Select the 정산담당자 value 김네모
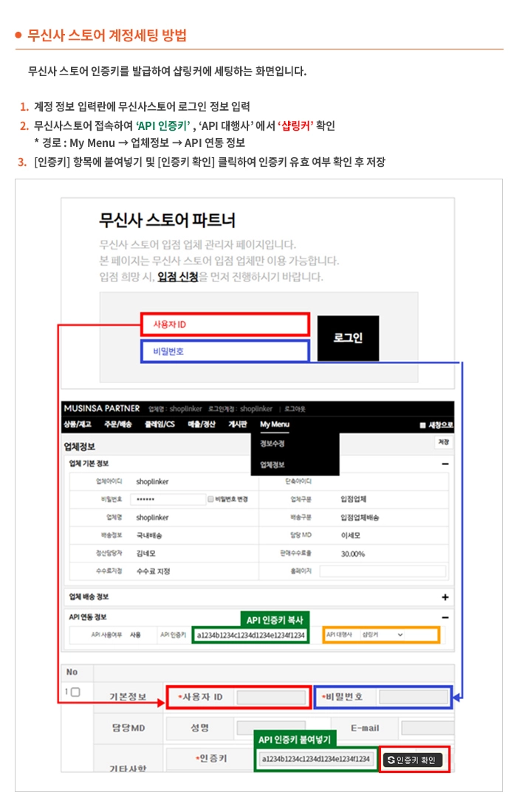Image resolution: width=517 pixels, height=812 pixels. pyautogui.click(x=145, y=554)
